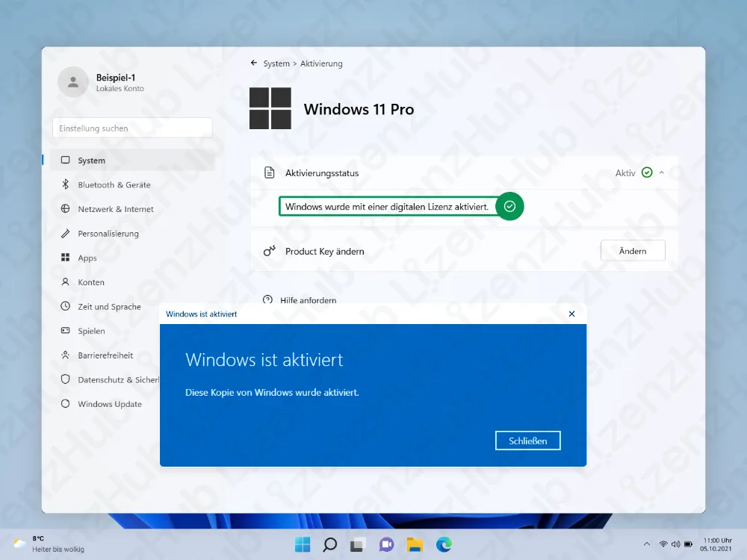Open Personalisierung via its brush icon
This screenshot has height=560, width=747.
coord(66,233)
